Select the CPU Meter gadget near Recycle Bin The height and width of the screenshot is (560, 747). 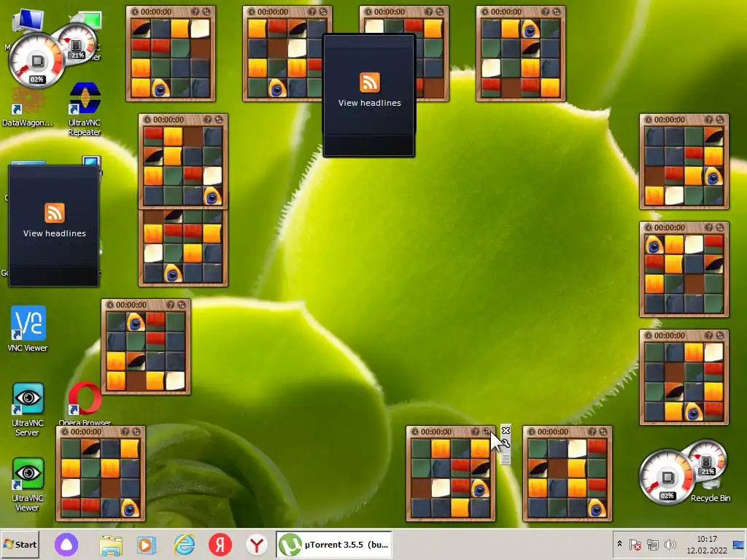pos(667,476)
